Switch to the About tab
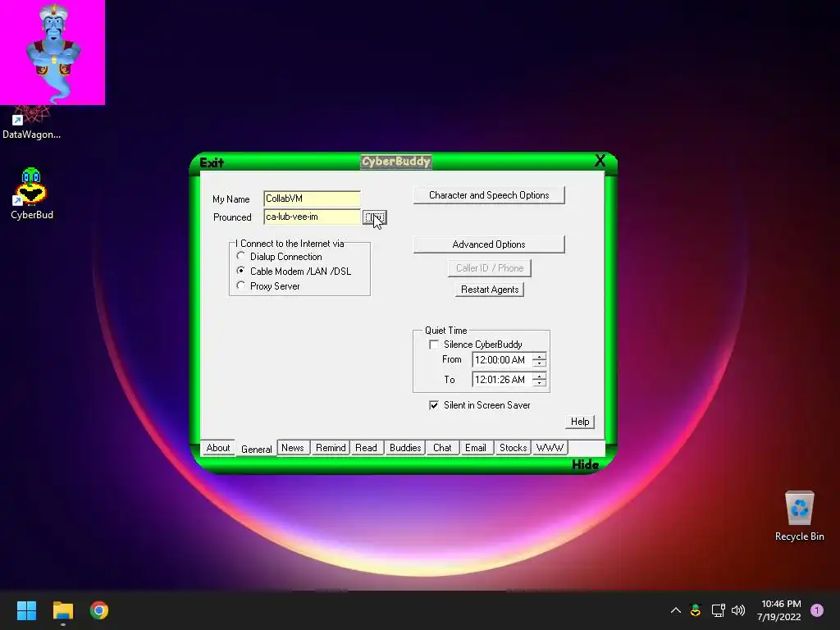 tap(218, 448)
